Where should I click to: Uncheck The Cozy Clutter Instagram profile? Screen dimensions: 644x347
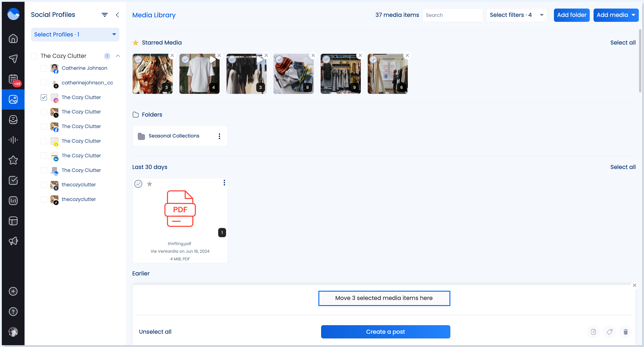(x=44, y=97)
